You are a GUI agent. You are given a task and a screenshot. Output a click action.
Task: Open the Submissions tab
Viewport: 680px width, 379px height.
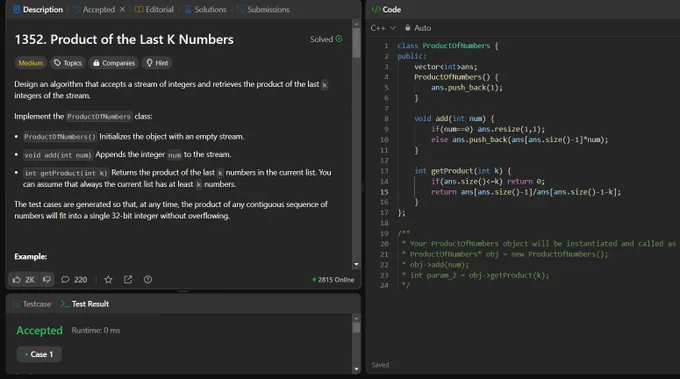click(263, 10)
